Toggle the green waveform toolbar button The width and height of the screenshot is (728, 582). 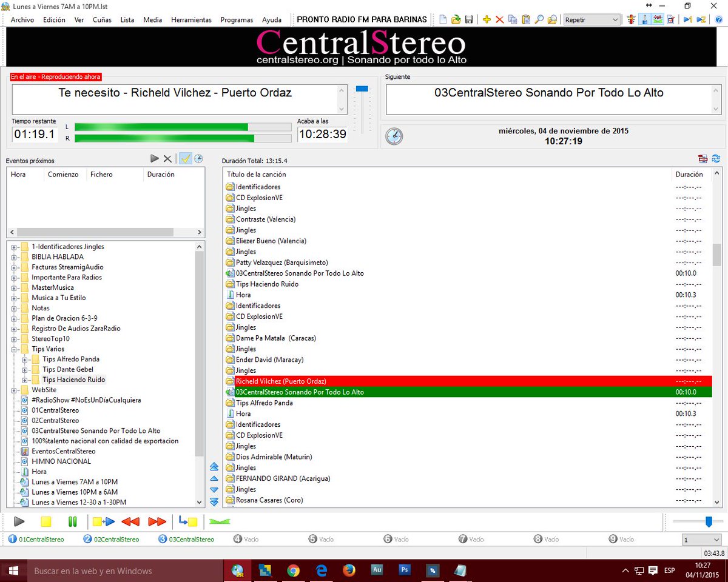tap(658, 19)
